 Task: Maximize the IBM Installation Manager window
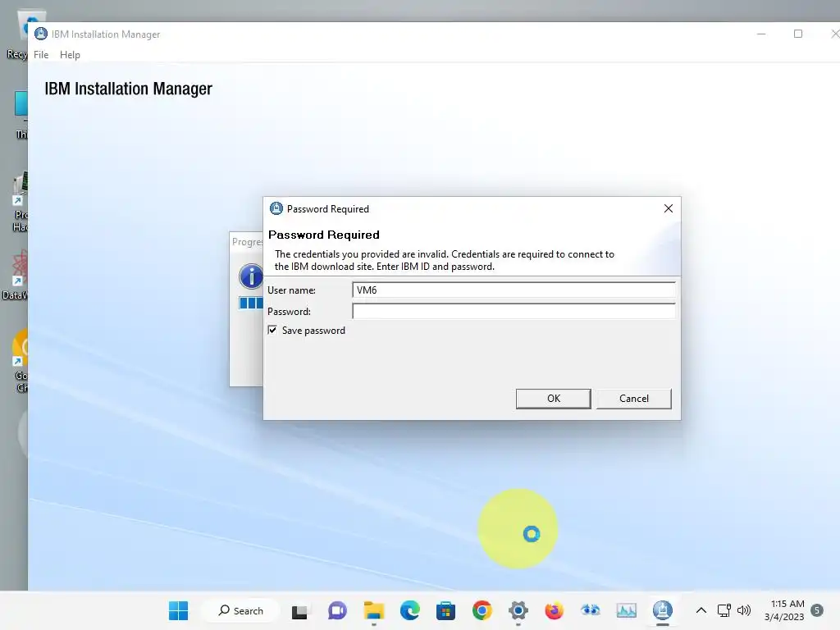pyautogui.click(x=797, y=34)
